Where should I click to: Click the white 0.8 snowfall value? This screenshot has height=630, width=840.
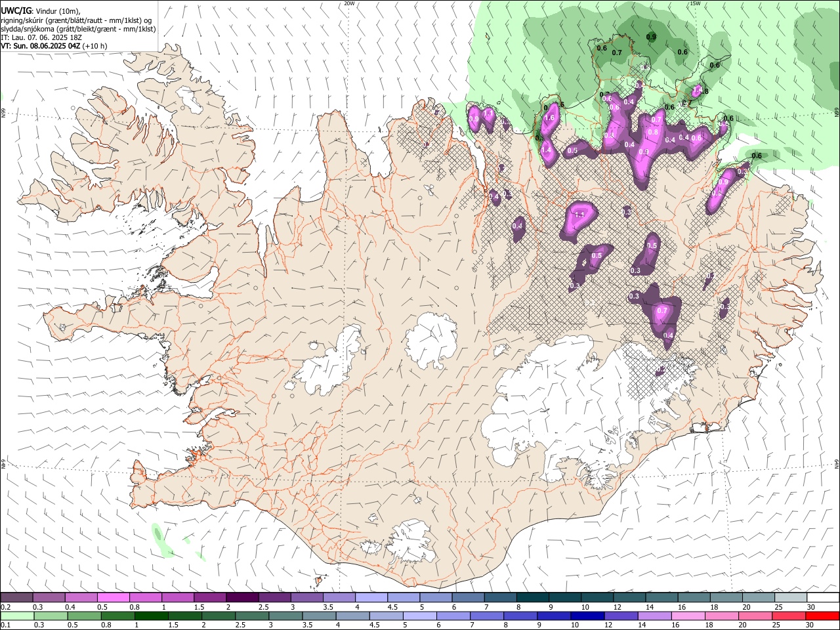tap(653, 132)
